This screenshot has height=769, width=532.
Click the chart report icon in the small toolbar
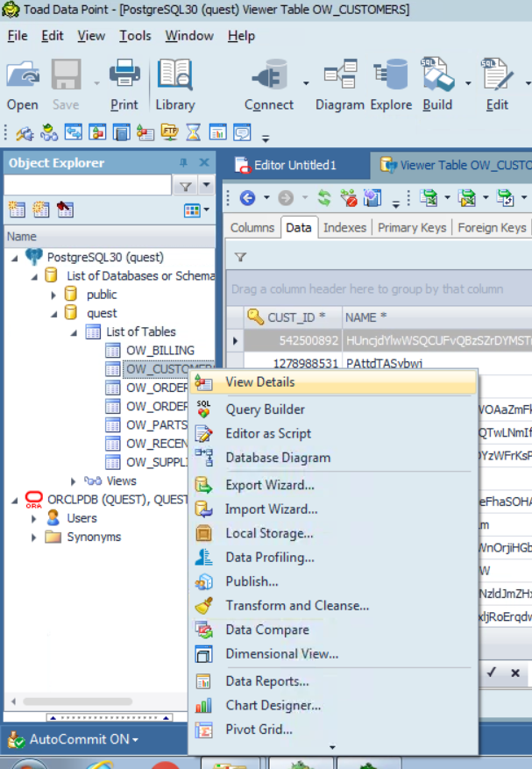(217, 132)
